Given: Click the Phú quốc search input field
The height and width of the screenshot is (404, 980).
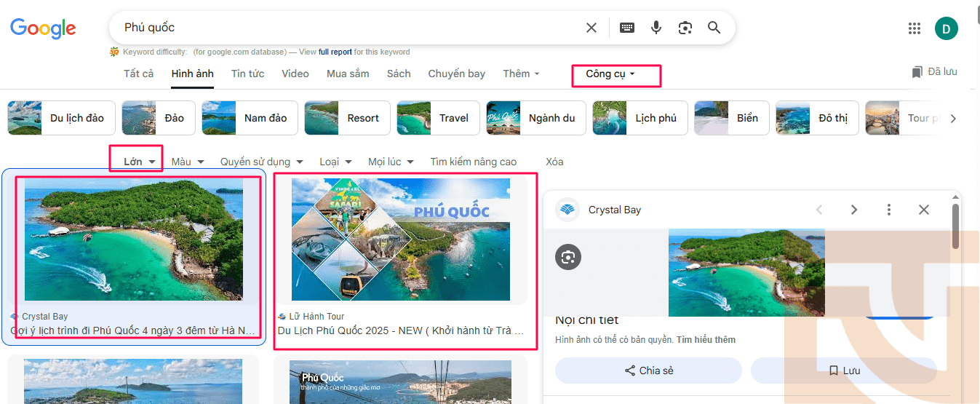Looking at the screenshot, I should 349,28.
